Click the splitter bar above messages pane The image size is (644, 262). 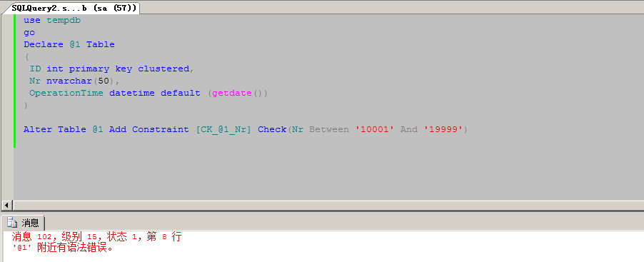pyautogui.click(x=322, y=211)
